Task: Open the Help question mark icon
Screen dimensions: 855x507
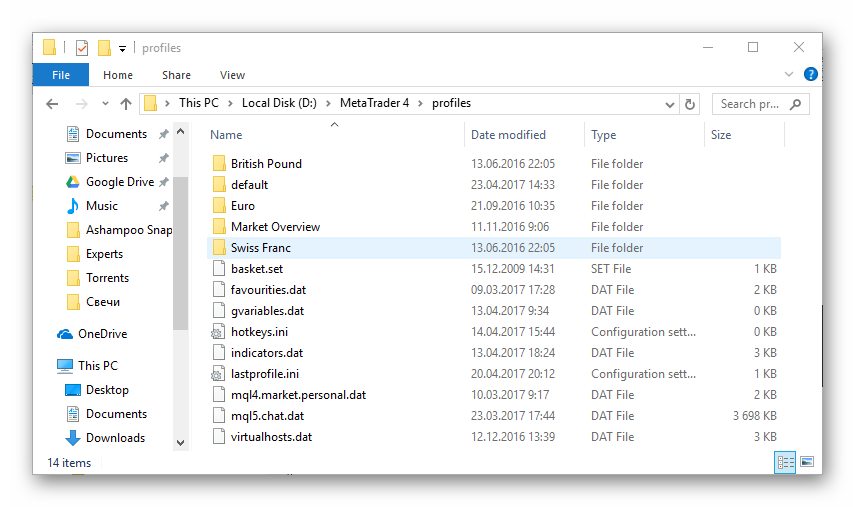Action: (x=810, y=75)
